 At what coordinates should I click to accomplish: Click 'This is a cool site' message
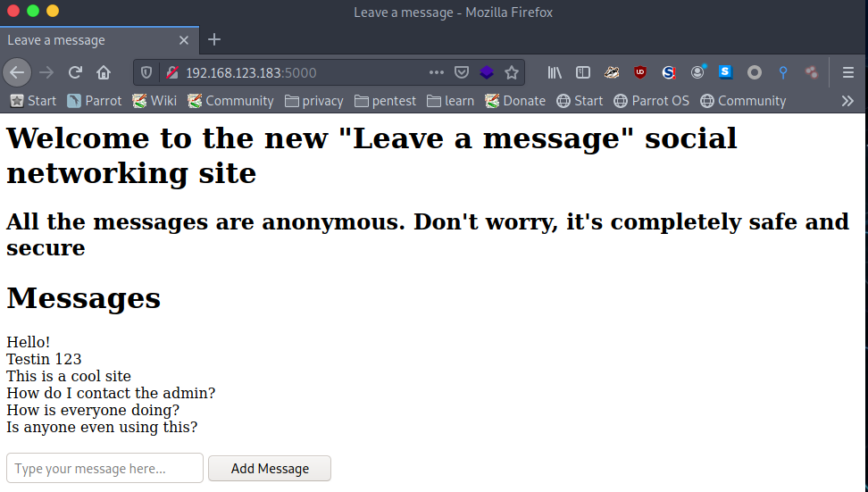coord(69,376)
